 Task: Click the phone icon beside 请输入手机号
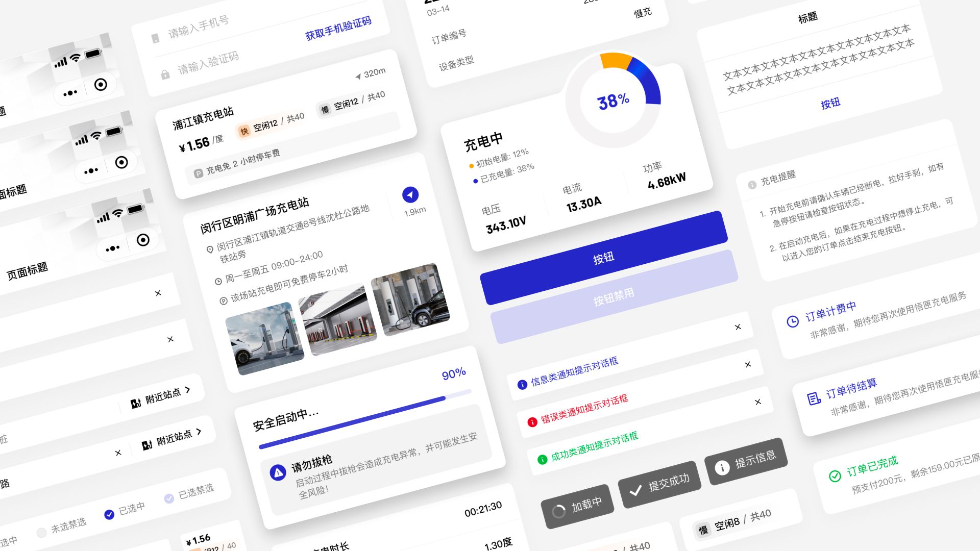pyautogui.click(x=156, y=38)
